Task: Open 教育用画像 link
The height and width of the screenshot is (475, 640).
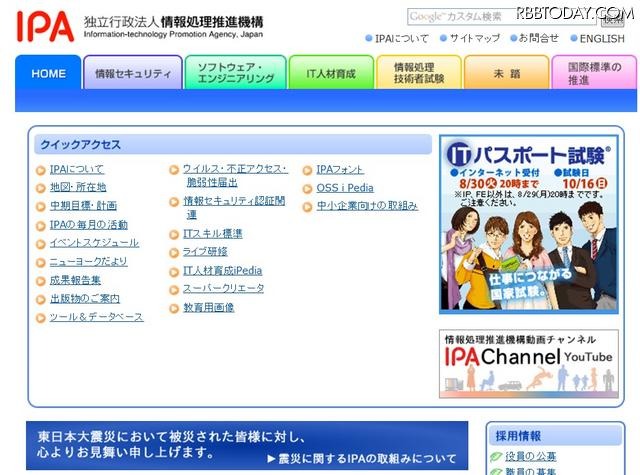Action: [x=209, y=307]
